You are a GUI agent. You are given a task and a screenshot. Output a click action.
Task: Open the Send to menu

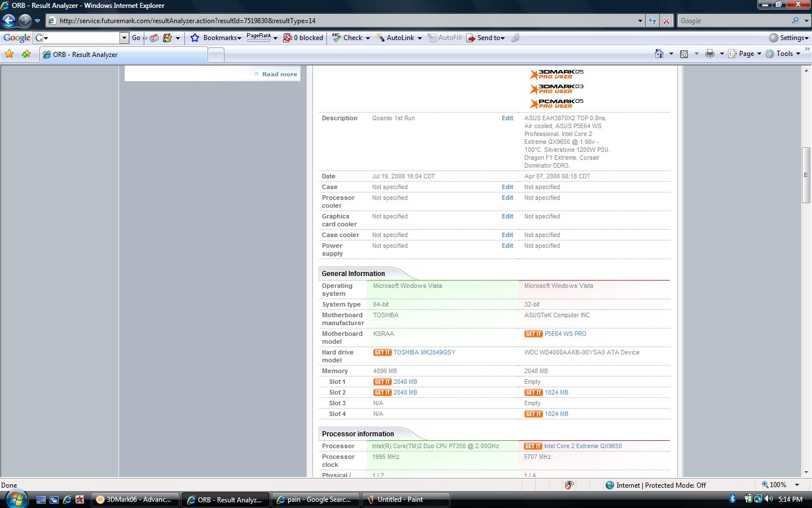coord(486,38)
